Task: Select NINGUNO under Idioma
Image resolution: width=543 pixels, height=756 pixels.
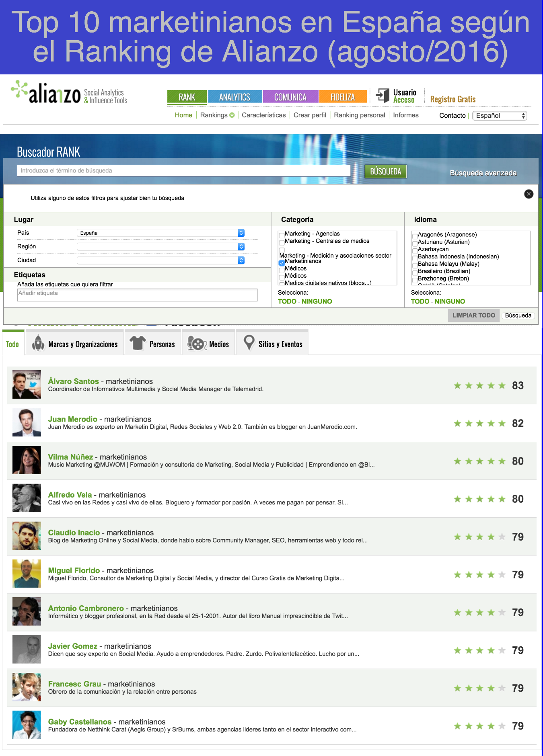Action: pos(450,301)
